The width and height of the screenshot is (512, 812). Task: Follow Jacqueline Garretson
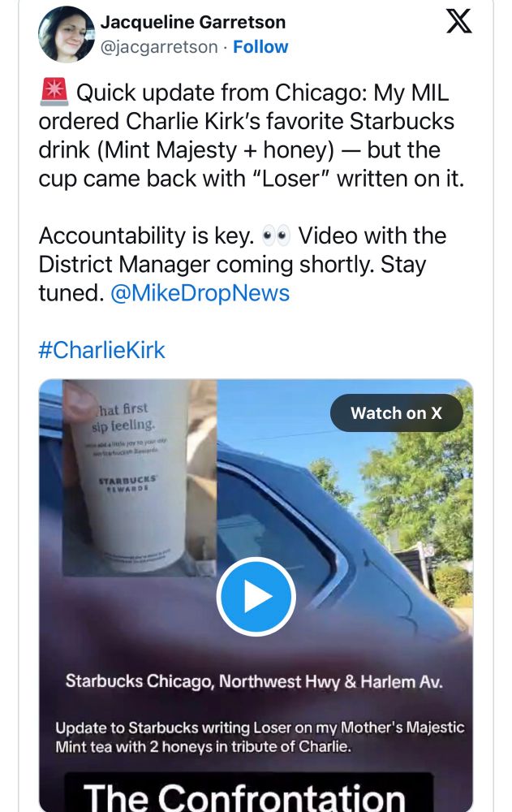pos(260,46)
